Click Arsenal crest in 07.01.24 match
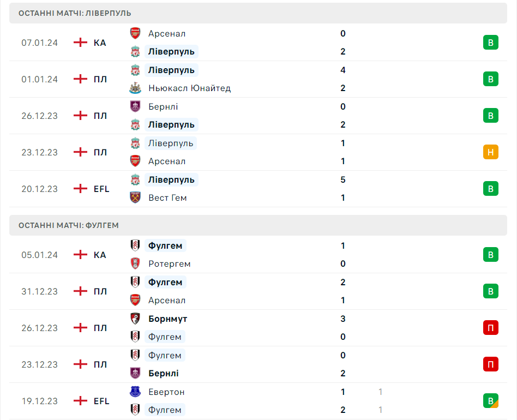 tap(135, 33)
